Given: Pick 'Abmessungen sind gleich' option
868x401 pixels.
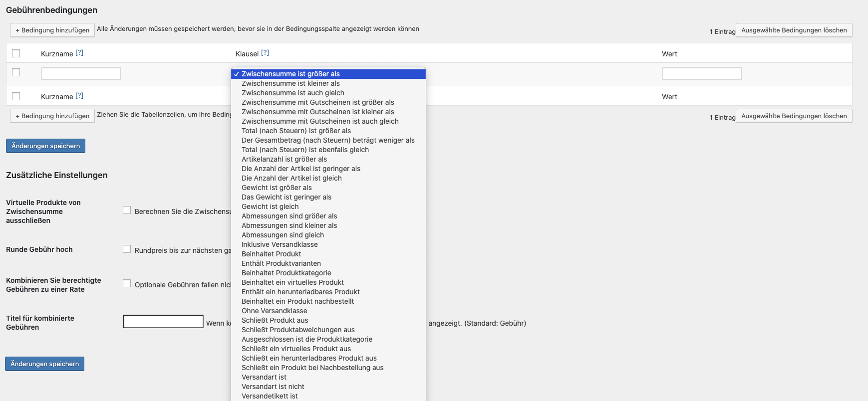Looking at the screenshot, I should 328,235.
